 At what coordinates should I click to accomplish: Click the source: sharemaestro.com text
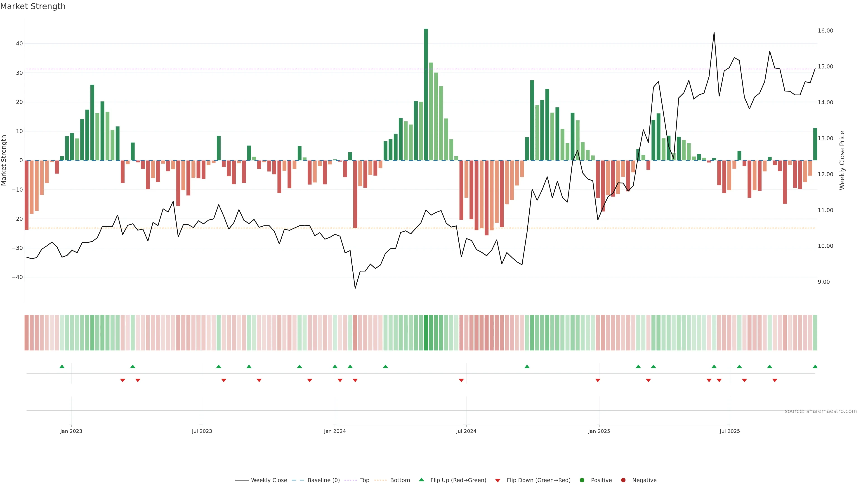821,411
